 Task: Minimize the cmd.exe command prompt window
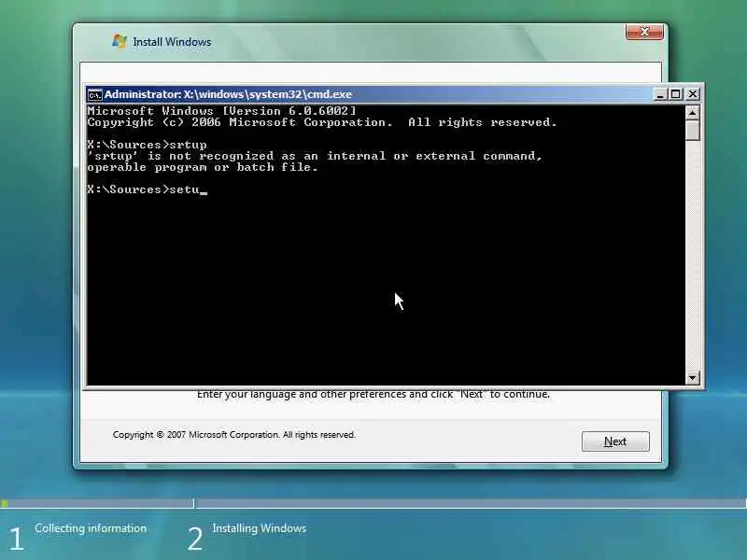click(660, 94)
